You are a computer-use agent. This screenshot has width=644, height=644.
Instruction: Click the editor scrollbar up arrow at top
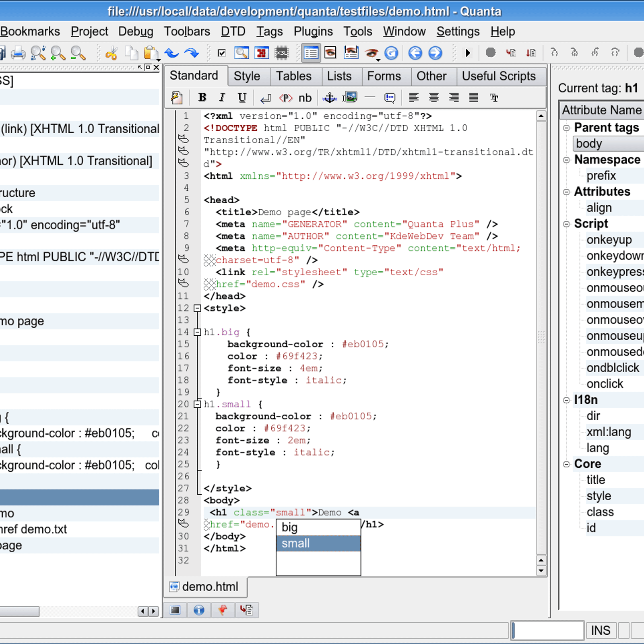pyautogui.click(x=541, y=116)
